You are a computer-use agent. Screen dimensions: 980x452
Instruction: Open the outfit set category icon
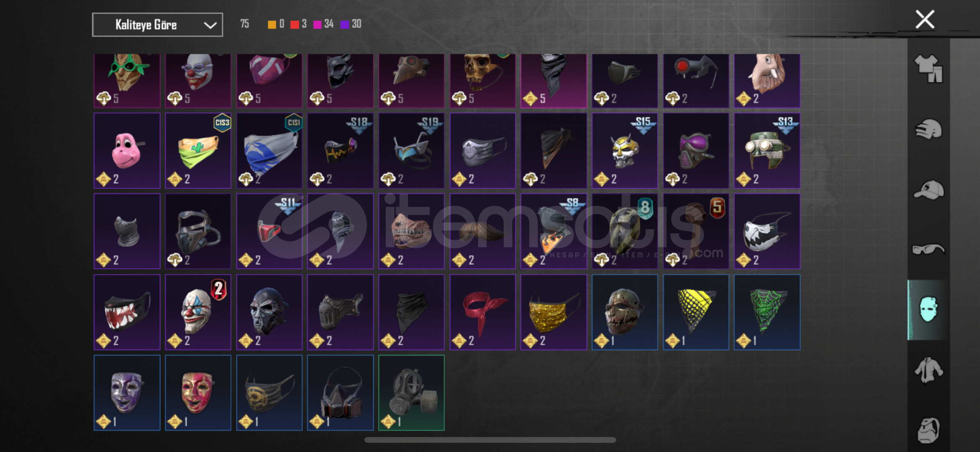click(x=929, y=68)
